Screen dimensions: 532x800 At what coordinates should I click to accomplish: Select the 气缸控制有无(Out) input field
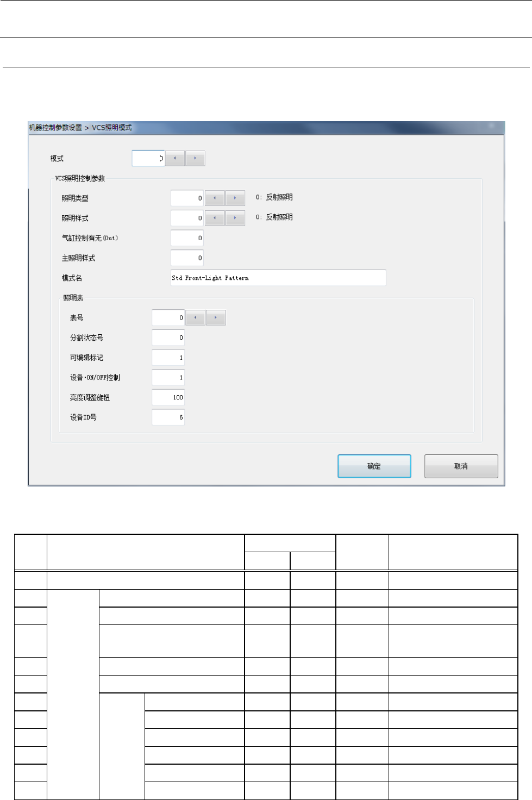click(187, 238)
